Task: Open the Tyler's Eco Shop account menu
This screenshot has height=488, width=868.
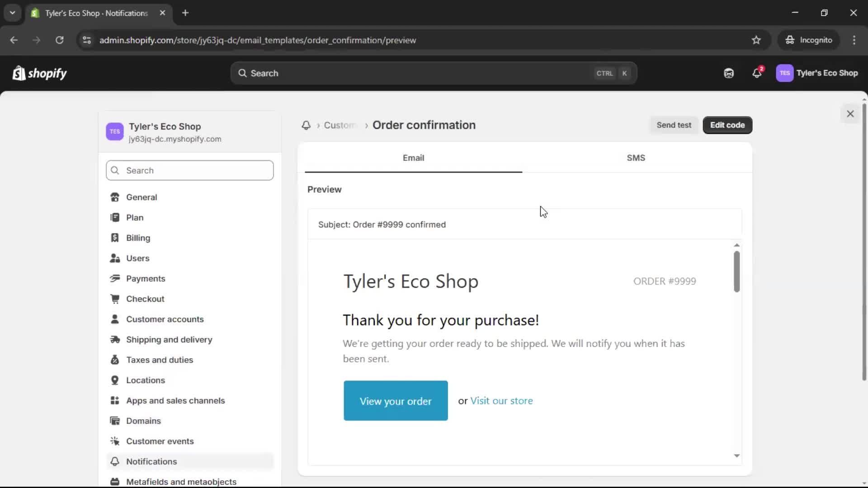Action: click(817, 73)
